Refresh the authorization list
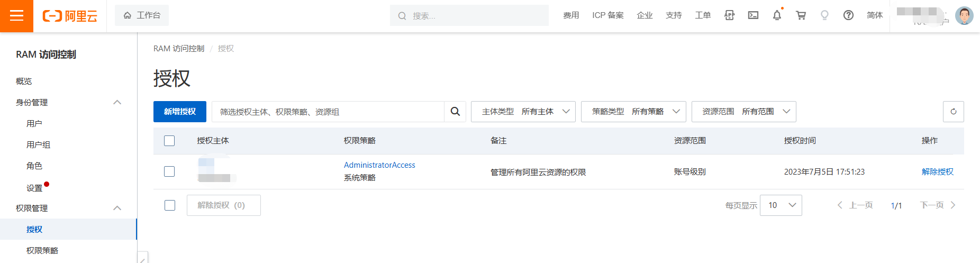 pyautogui.click(x=954, y=112)
